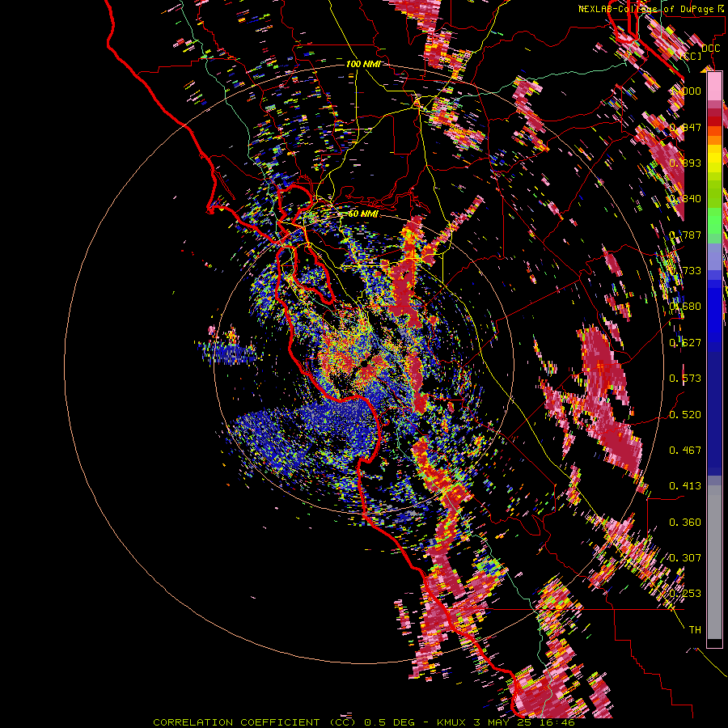Click the 0.573 color scale value
Image resolution: width=728 pixels, height=728 pixels.
click(x=685, y=378)
